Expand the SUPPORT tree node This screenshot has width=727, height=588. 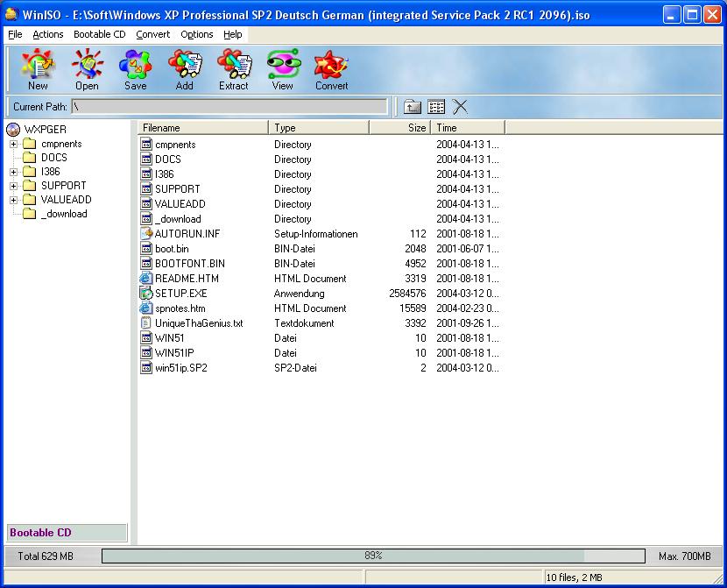[13, 186]
